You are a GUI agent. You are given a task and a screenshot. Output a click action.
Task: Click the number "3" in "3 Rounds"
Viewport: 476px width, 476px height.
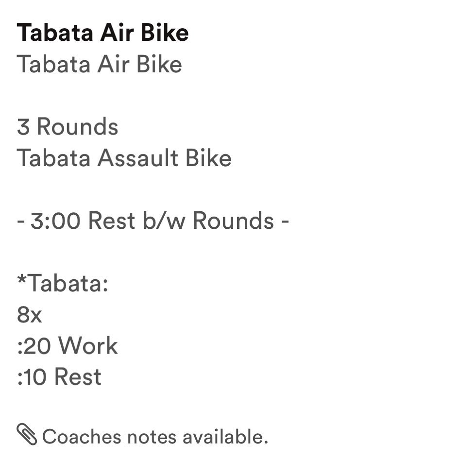[23, 127]
